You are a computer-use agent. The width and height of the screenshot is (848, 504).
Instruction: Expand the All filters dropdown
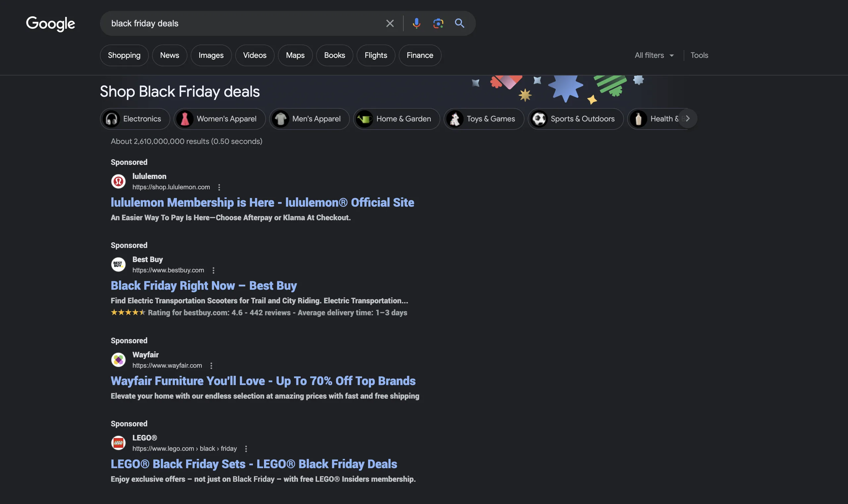654,55
